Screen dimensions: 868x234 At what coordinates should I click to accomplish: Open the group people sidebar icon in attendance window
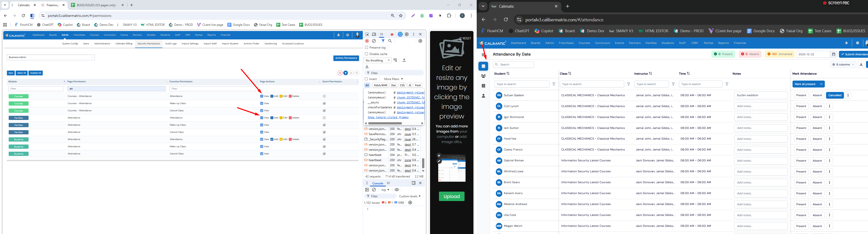[x=483, y=76]
